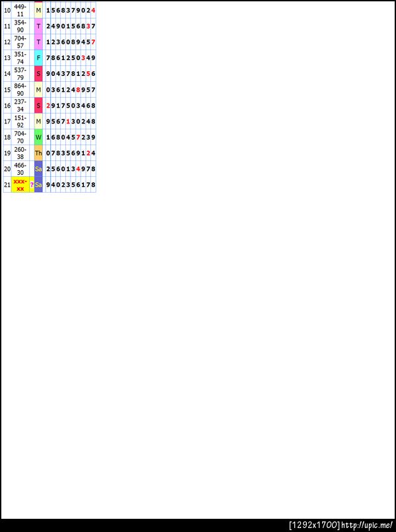
Task: Click the red S day cell in row 14
Action: click(38, 74)
